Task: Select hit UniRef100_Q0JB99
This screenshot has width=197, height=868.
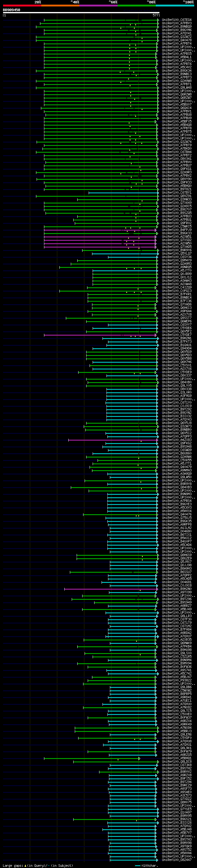Action: point(177,274)
